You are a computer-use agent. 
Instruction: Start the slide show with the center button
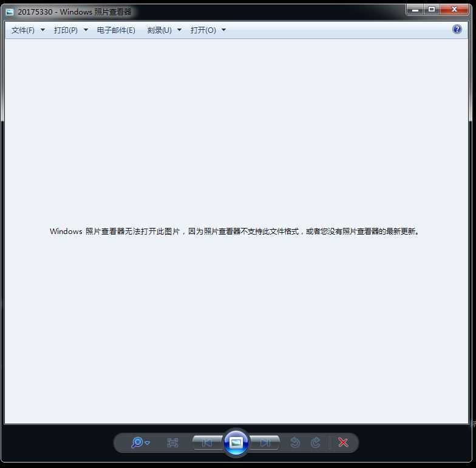[x=236, y=442]
